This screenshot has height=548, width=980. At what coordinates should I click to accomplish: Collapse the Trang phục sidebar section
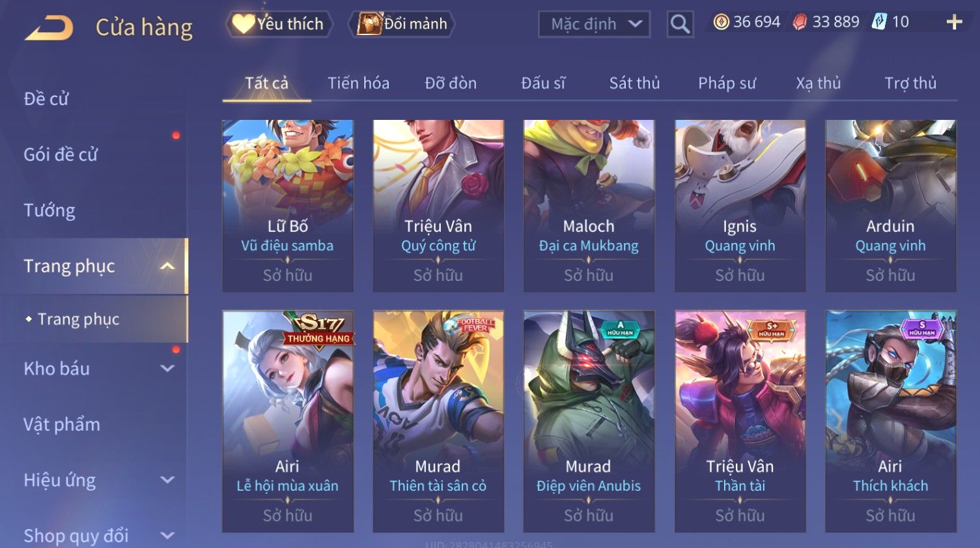[x=167, y=266]
